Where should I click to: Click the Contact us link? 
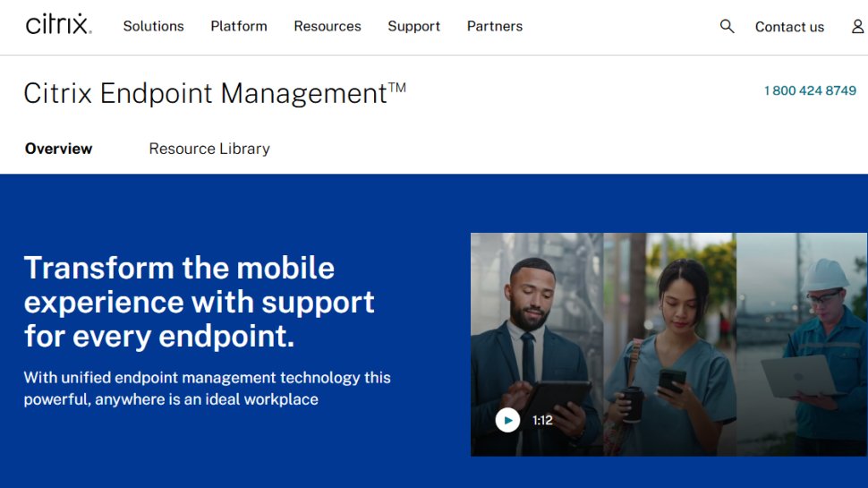point(789,27)
